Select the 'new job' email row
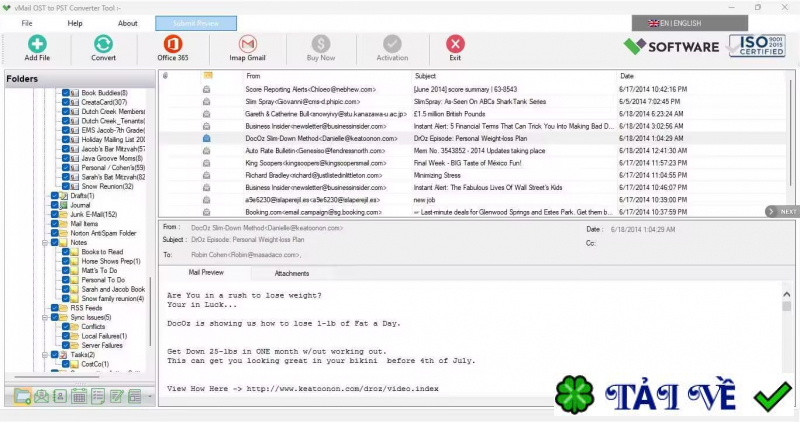800x422 pixels. 474,200
